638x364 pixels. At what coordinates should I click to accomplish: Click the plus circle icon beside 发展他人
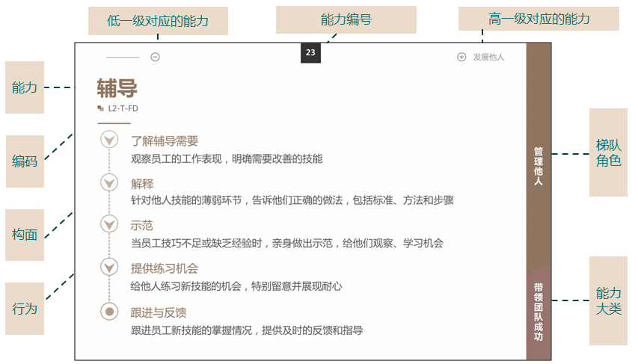point(461,57)
